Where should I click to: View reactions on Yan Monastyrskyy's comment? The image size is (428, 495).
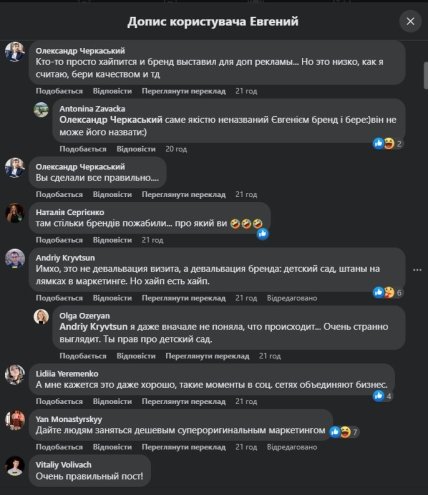point(344,432)
